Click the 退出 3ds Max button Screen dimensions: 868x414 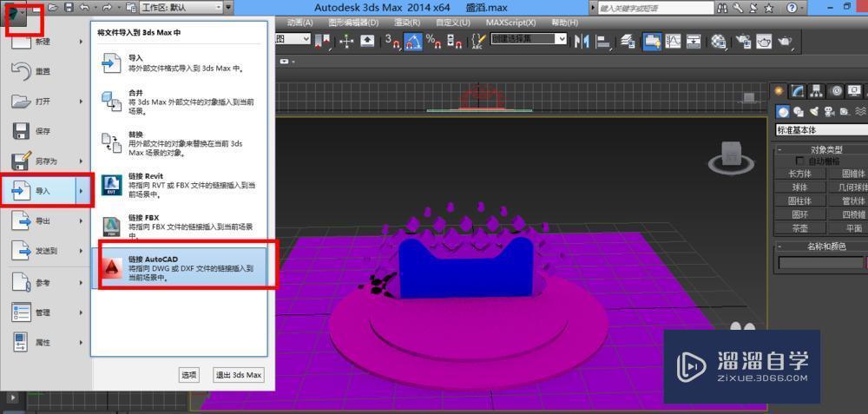[x=239, y=375]
